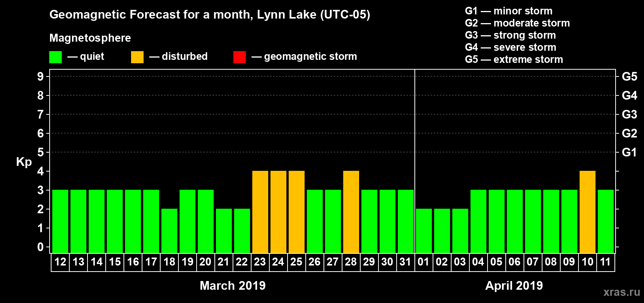Select the green bar for April 03
Screen dimensions: 644x303
[x=460, y=231]
